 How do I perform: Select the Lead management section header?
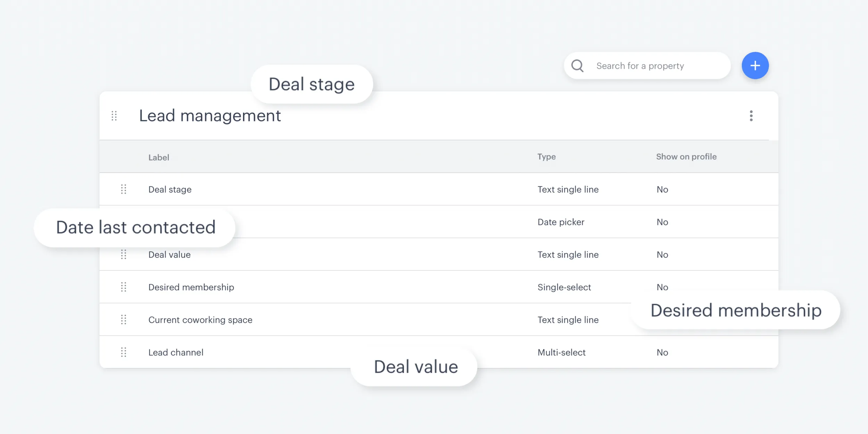point(209,115)
